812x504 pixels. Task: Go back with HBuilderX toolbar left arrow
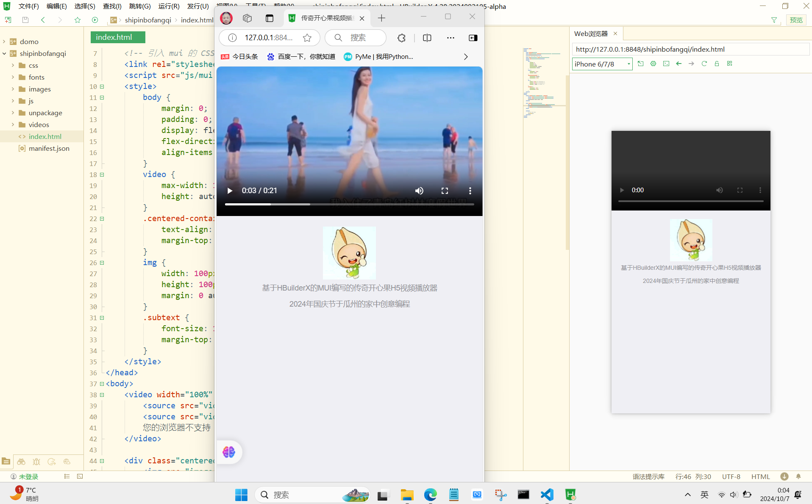43,20
